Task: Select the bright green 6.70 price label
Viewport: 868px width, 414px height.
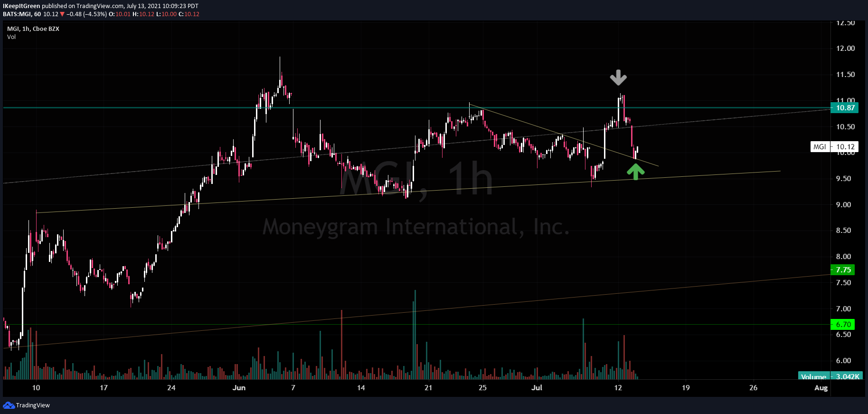Action: [x=843, y=325]
